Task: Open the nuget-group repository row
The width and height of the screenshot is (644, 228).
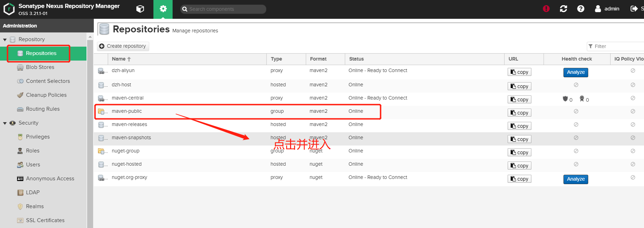Action: pos(369,152)
